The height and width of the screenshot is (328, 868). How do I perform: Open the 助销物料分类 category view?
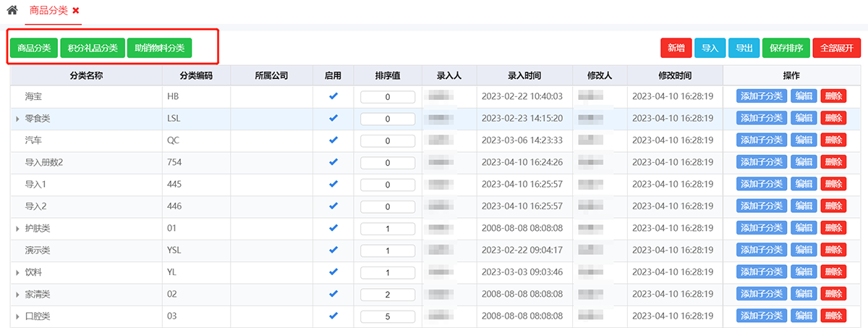[159, 48]
